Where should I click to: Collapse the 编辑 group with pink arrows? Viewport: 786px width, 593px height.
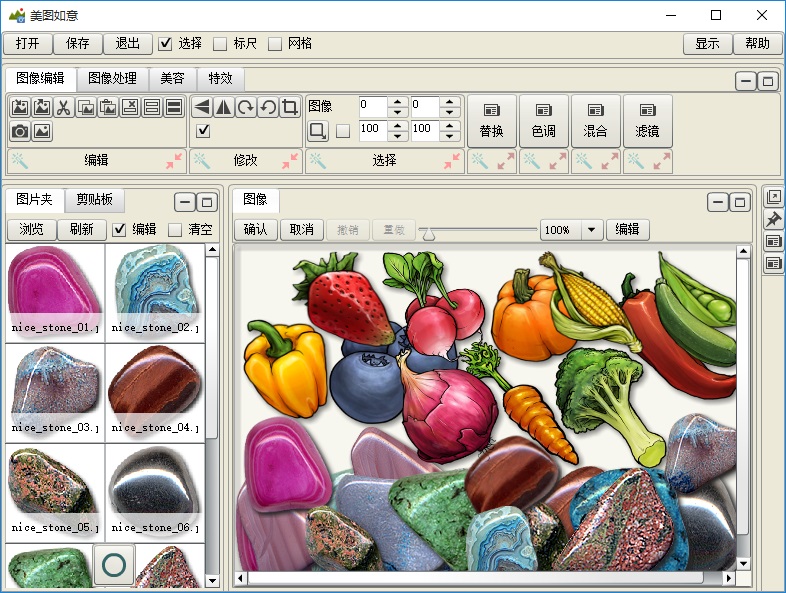(x=174, y=161)
